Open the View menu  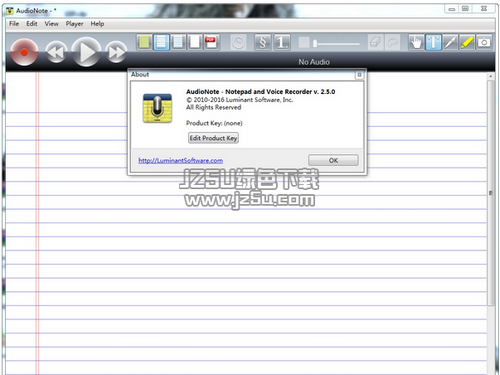tap(52, 24)
